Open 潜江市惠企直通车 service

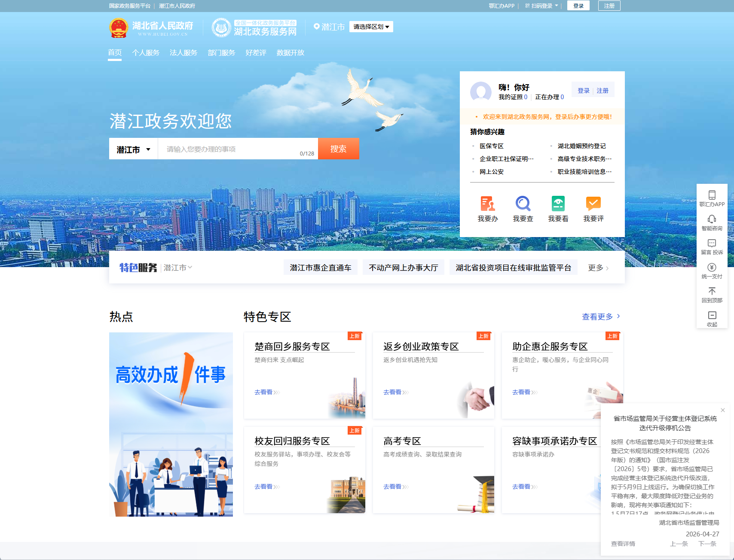(x=321, y=268)
